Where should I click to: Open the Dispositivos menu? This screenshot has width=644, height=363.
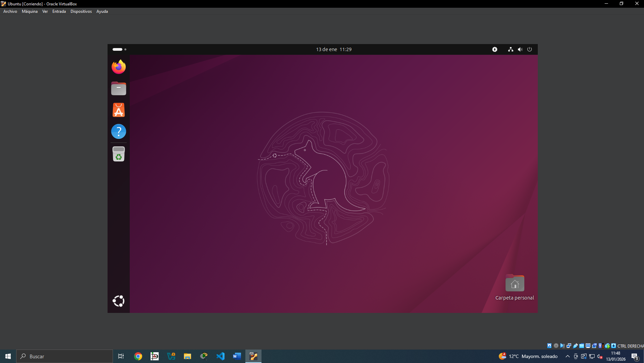pos(81,11)
